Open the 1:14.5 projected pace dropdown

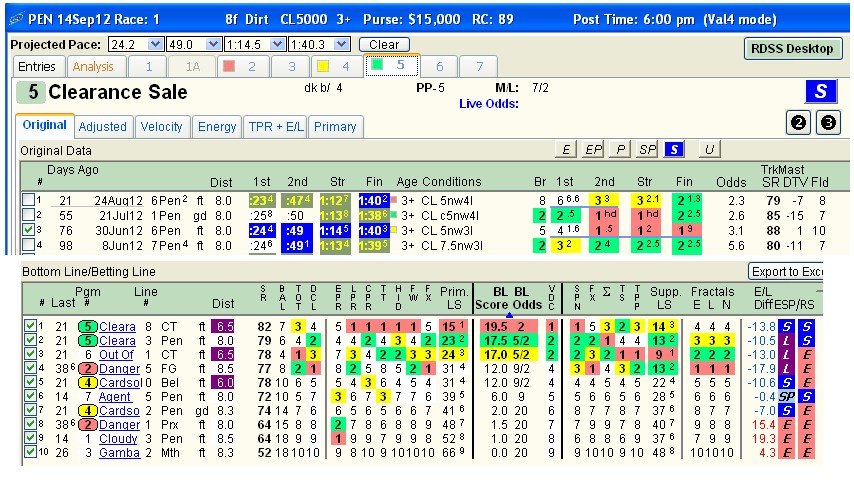pyautogui.click(x=278, y=45)
